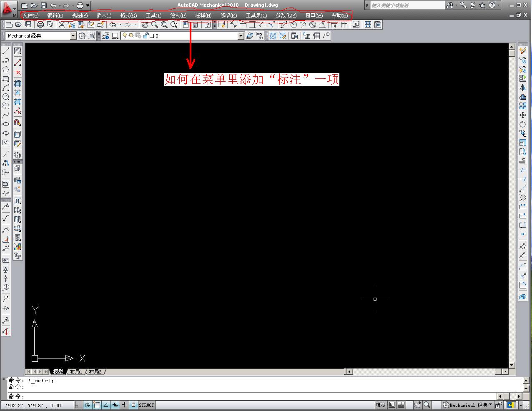532x411 pixels.
Task: Click the Plot printer icon in toolbar
Action: pos(40,25)
